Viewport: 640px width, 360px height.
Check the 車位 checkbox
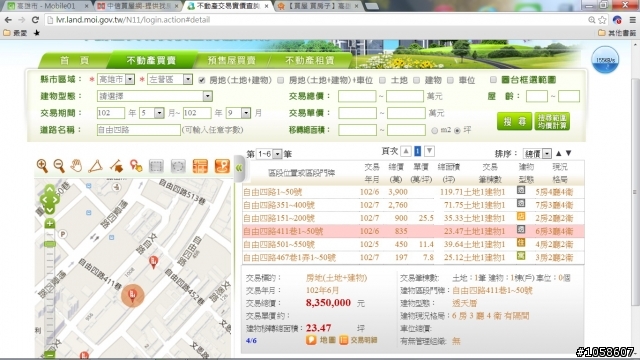[450, 80]
